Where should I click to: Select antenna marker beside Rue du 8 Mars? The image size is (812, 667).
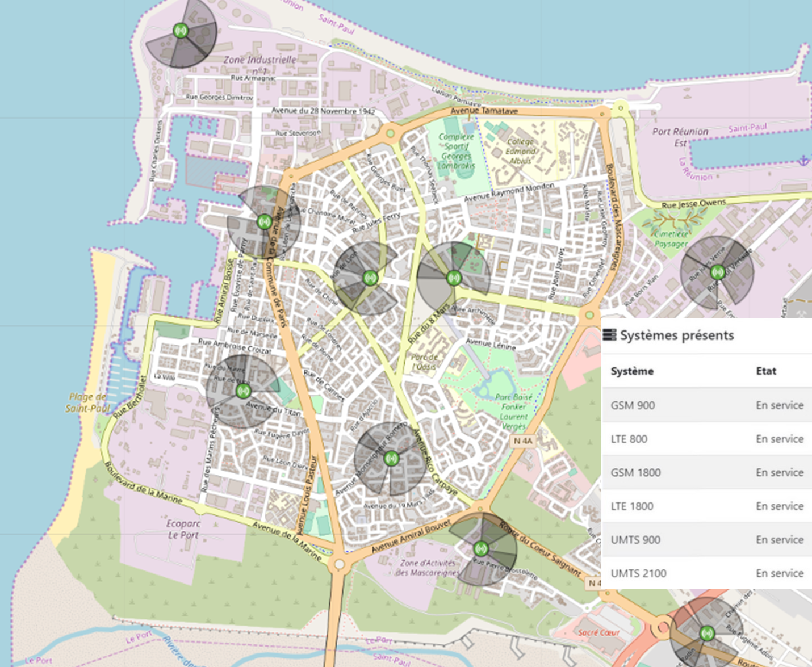pos(453,278)
